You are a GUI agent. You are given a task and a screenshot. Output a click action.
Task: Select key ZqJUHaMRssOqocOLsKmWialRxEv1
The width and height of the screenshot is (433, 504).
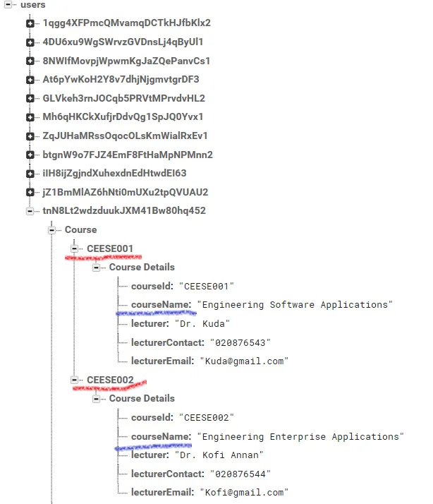125,136
